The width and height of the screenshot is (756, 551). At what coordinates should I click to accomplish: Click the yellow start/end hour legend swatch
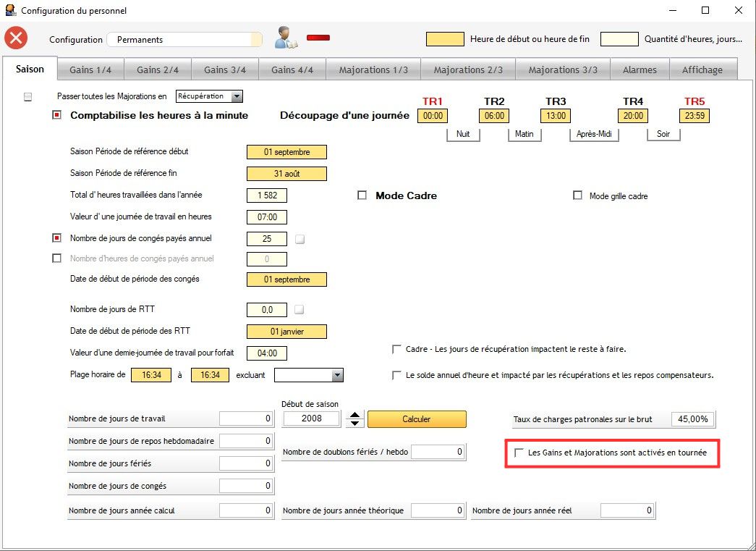(x=445, y=39)
